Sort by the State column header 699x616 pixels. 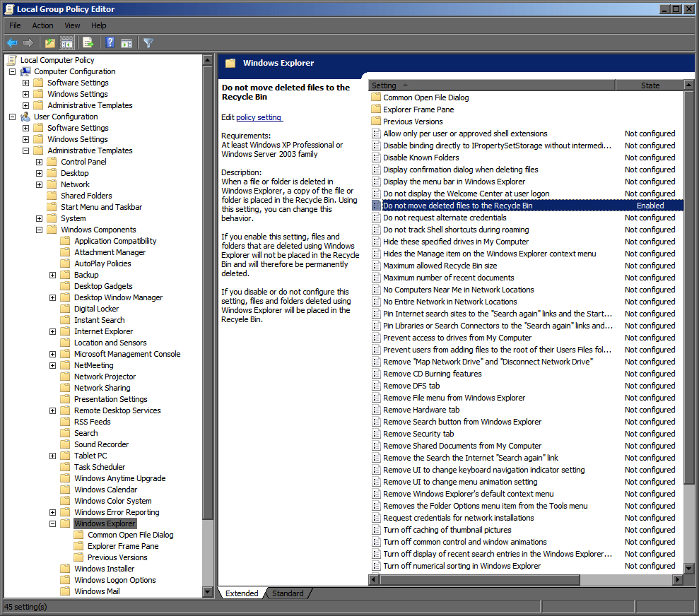[x=650, y=85]
